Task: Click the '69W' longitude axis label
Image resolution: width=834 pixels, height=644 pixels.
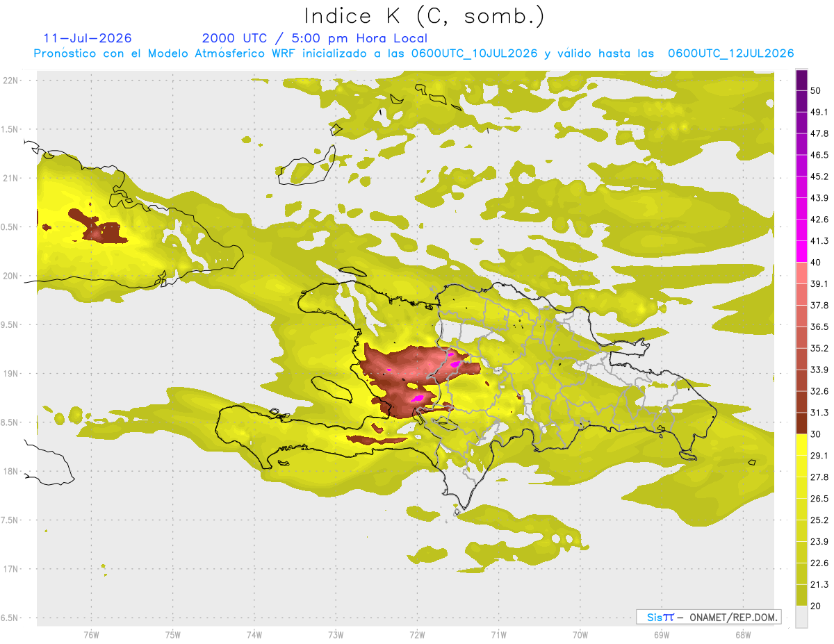Action: (x=662, y=634)
